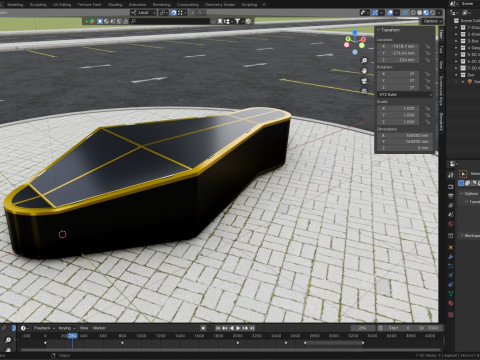Open Texture properties checker tab
The image size is (480, 360).
[451, 314]
